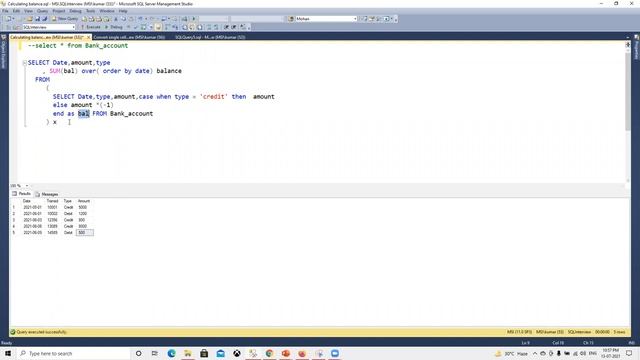Switch to Convert single cell query tab
640x360 pixels.
pos(129,37)
